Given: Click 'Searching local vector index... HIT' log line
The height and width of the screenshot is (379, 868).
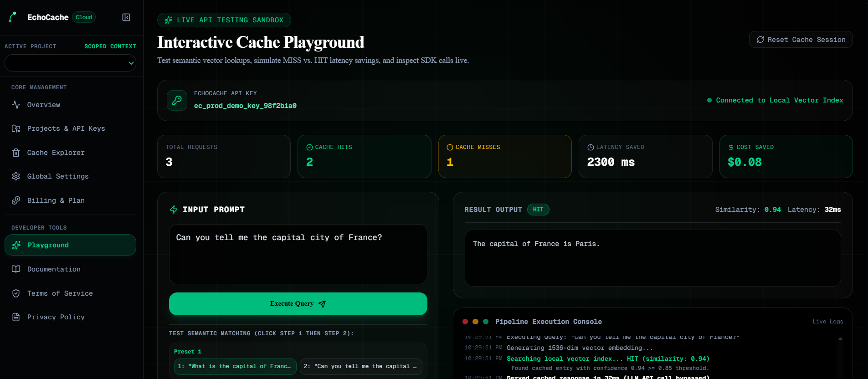Looking at the screenshot, I should [608, 359].
